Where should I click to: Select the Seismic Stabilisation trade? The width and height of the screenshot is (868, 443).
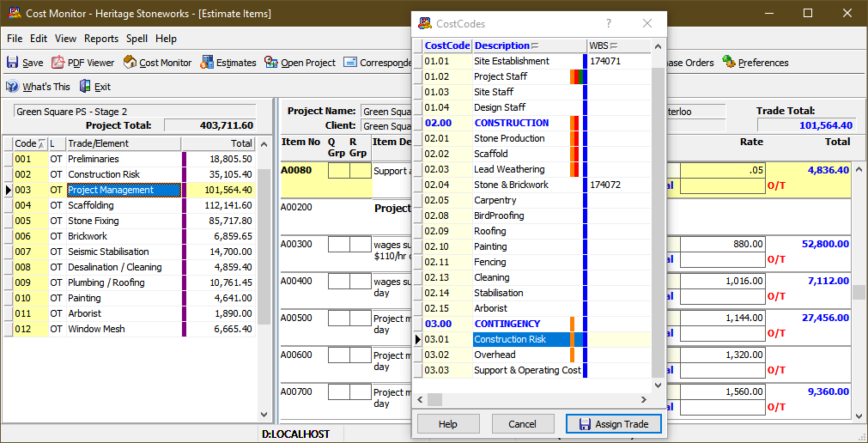(x=129, y=252)
